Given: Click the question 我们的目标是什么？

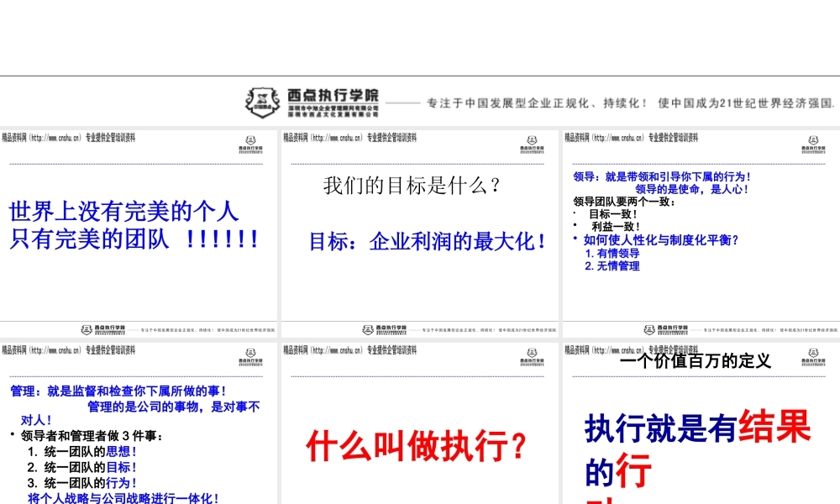Looking at the screenshot, I should coord(412,186).
